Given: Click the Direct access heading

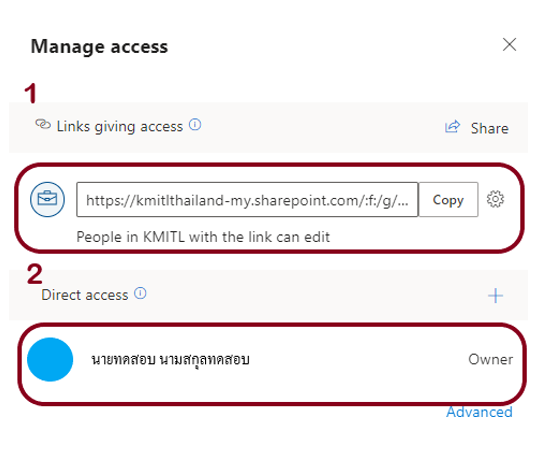Looking at the screenshot, I should [85, 295].
